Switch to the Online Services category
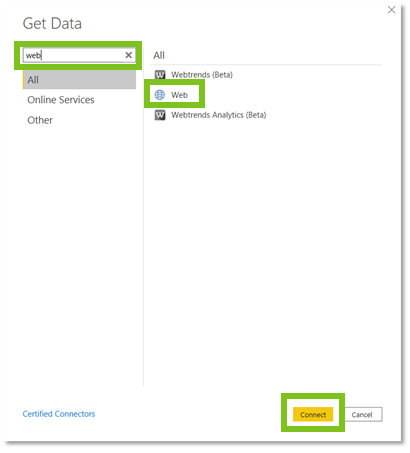The image size is (410, 453). (61, 100)
